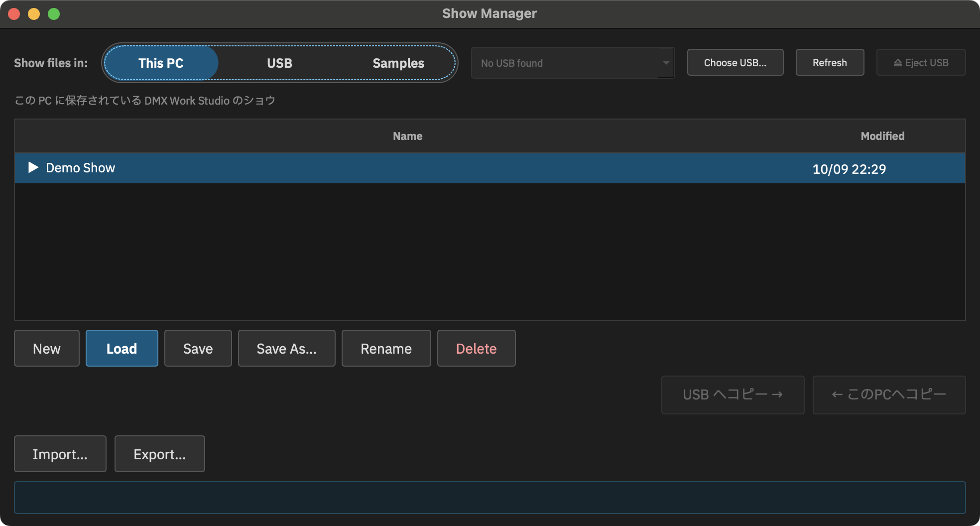Expand the Demo Show disclosure triangle
Image resolution: width=980 pixels, height=526 pixels.
click(33, 167)
